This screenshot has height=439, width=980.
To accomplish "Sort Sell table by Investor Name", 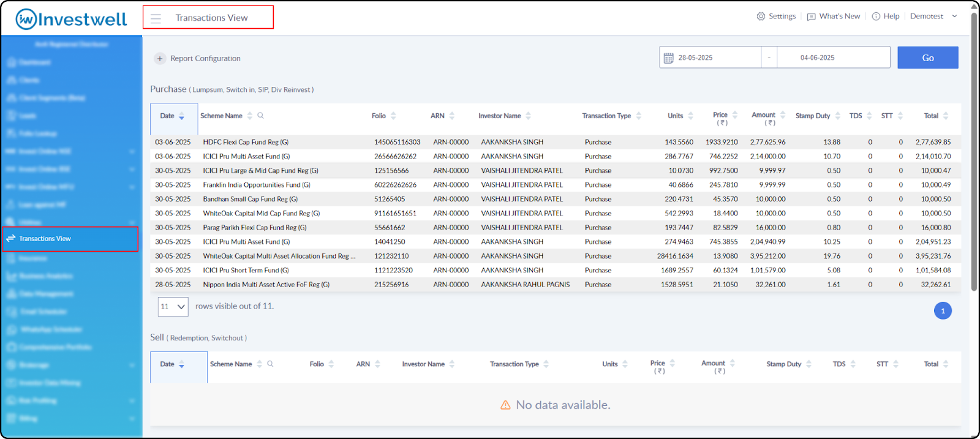I will (451, 364).
